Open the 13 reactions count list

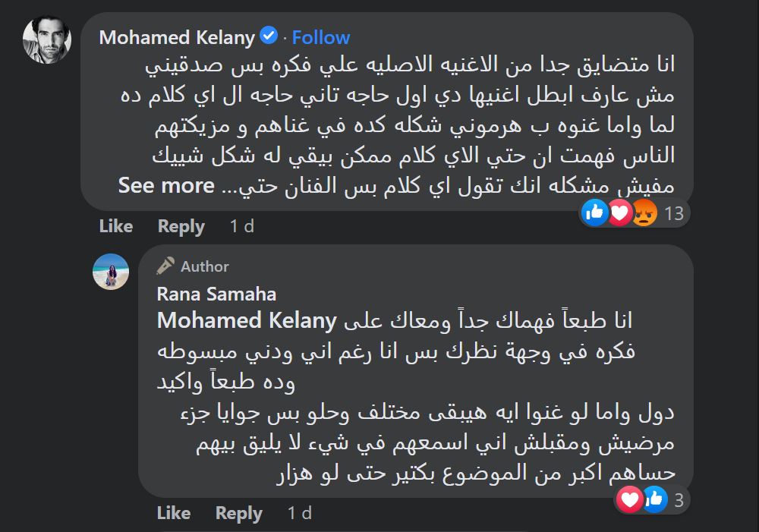[x=674, y=214]
